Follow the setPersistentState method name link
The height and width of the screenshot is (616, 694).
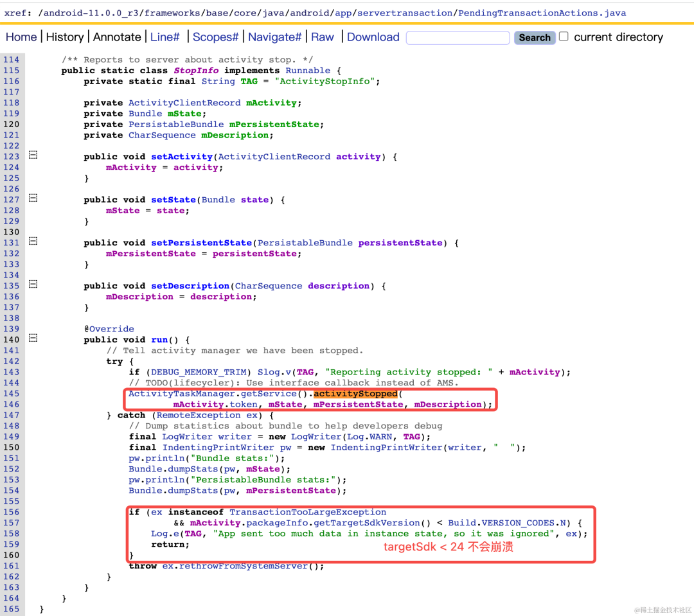(x=201, y=243)
